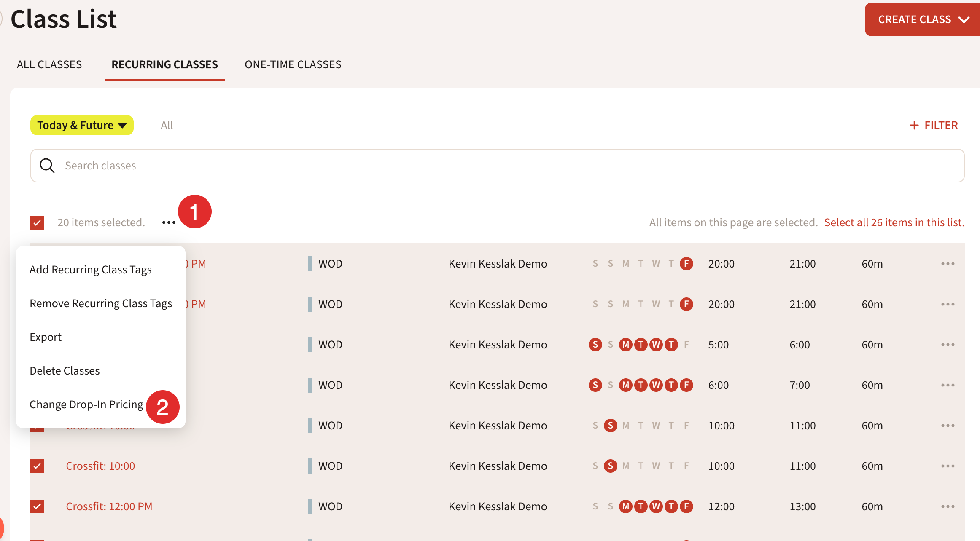
Task: Select Delete Classes menu option
Action: (x=65, y=371)
